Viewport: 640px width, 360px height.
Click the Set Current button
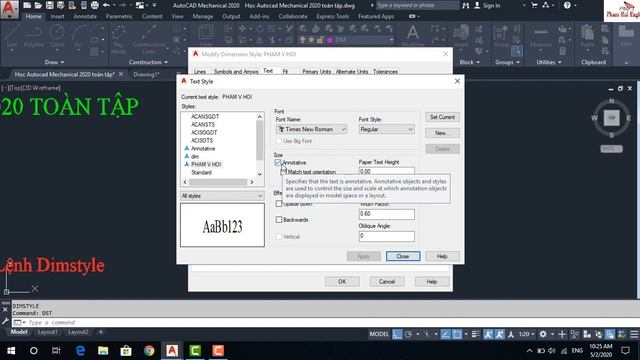tap(442, 117)
